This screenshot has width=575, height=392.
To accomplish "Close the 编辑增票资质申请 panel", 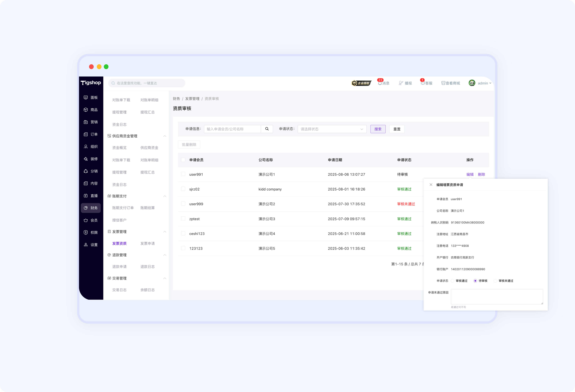I will (x=431, y=185).
